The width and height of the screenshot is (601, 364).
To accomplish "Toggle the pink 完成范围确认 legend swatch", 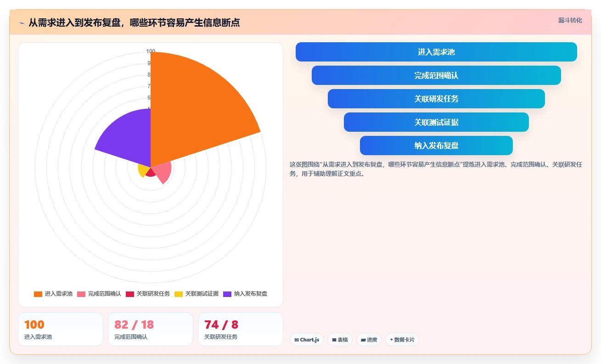I will coord(81,294).
